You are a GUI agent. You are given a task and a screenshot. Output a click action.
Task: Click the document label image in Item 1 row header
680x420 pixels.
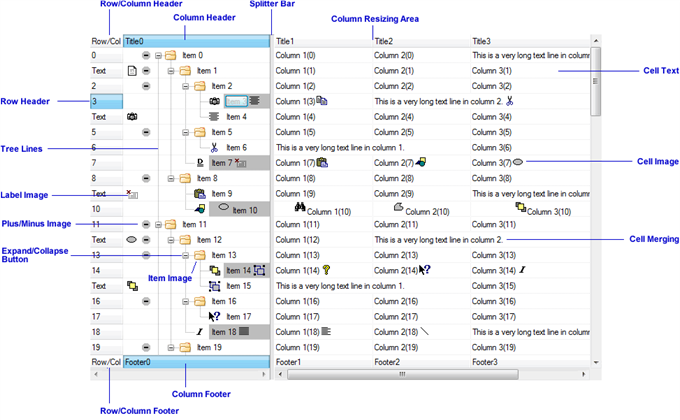click(x=132, y=71)
